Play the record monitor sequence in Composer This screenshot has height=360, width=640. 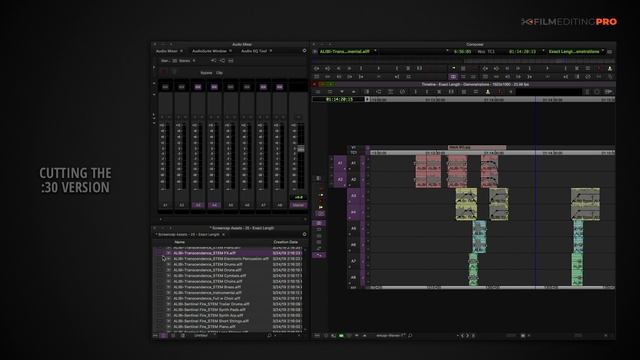click(547, 68)
